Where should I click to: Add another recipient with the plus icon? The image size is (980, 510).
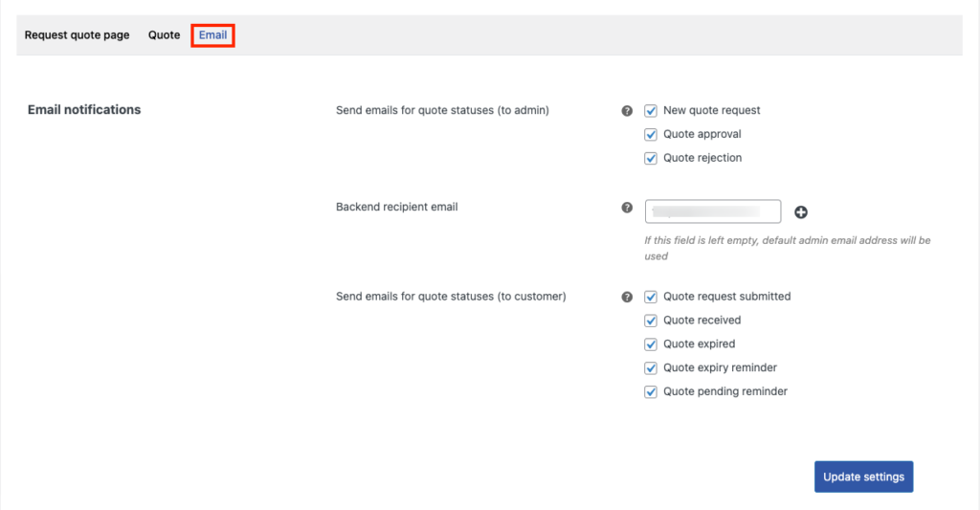click(x=801, y=211)
